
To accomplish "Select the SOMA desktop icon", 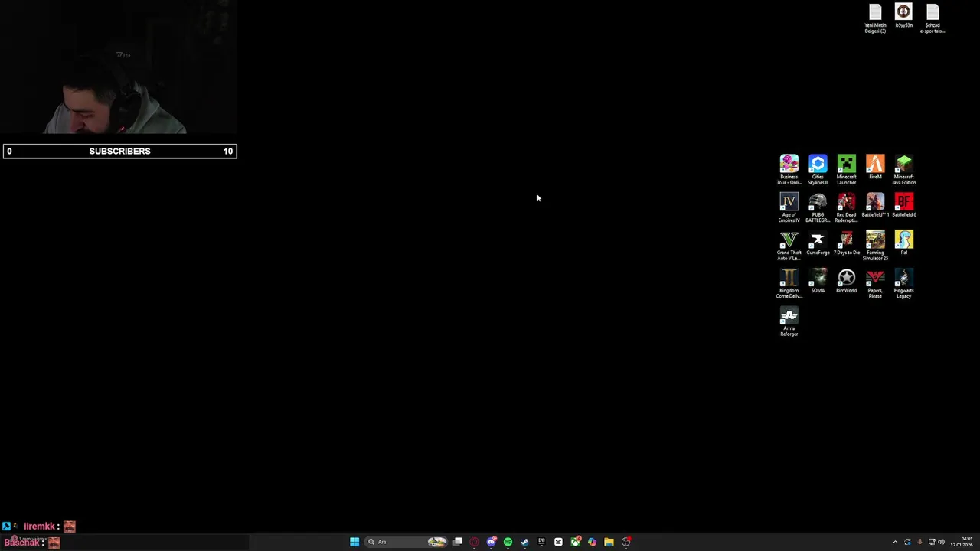I will click(x=818, y=281).
